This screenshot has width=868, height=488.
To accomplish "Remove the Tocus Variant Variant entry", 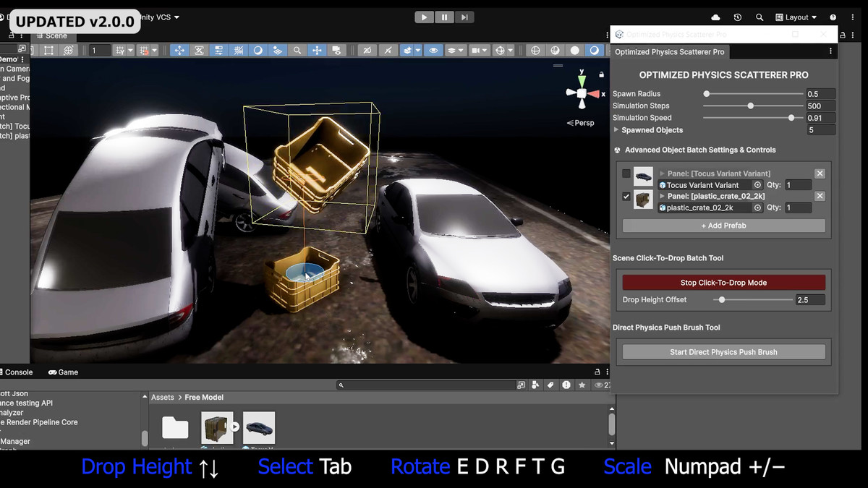I will [x=820, y=174].
